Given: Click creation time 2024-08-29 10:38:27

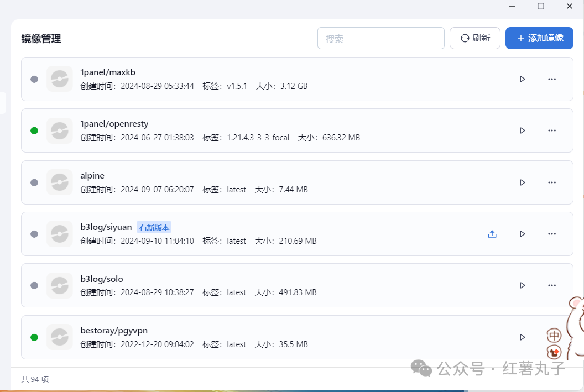Looking at the screenshot, I should click(x=157, y=292).
